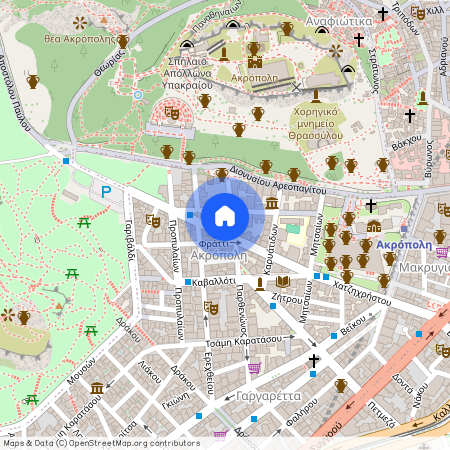Select the X mark icon on the Acropolis wall
This screenshot has width=450, height=450.
(x=296, y=88)
